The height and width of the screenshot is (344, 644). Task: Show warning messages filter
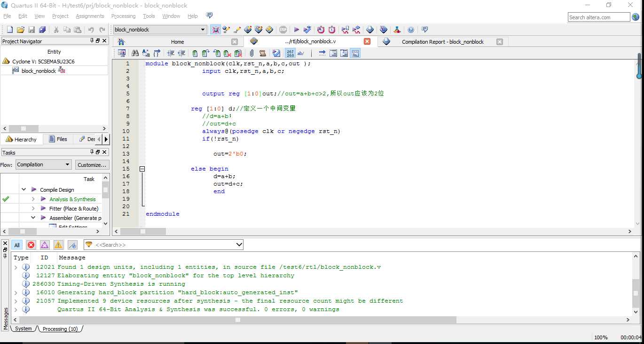(x=58, y=245)
